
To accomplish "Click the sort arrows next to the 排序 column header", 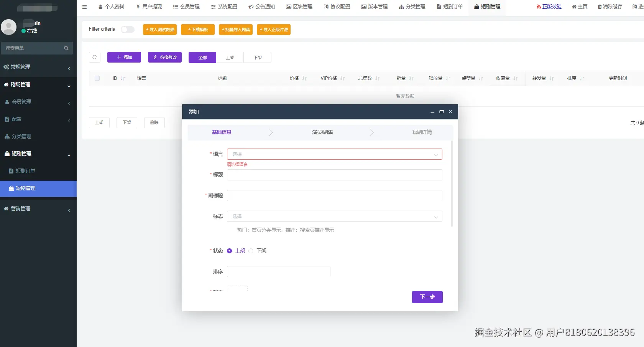I will pyautogui.click(x=582, y=78).
